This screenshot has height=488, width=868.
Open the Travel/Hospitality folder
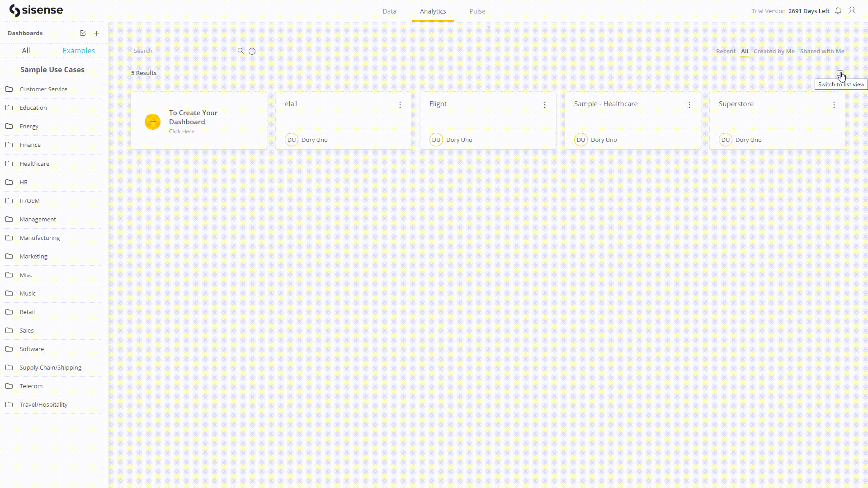(53, 404)
